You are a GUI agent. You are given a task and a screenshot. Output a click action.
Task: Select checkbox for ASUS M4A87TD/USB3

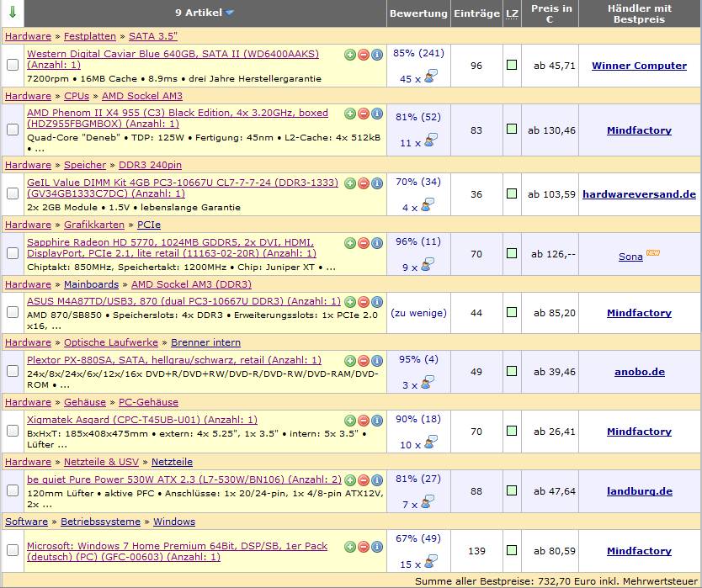[13, 312]
